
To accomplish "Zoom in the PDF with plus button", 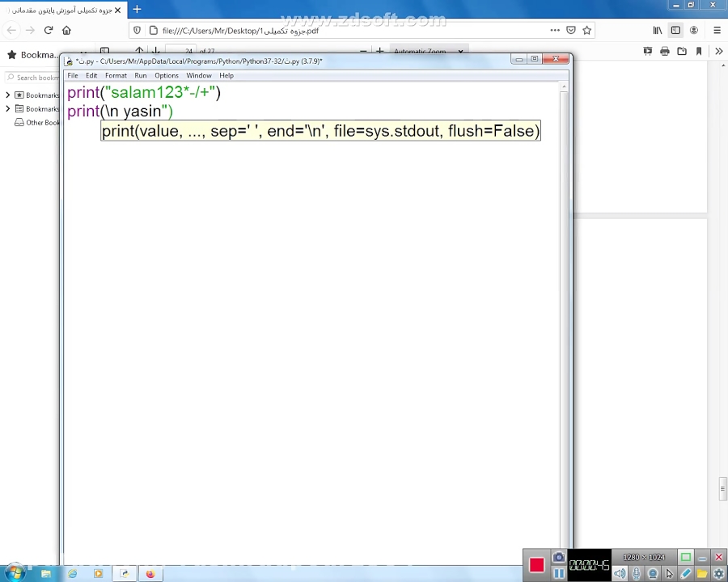I will point(380,50).
